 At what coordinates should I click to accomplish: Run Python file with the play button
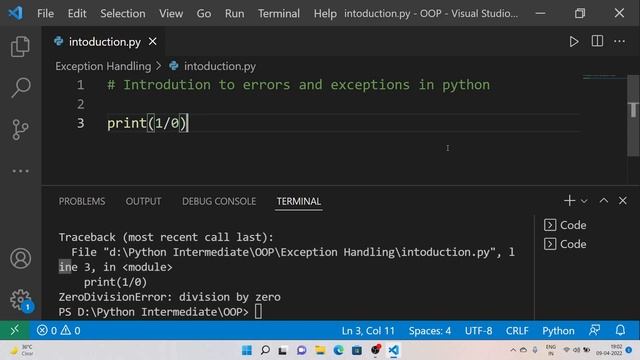click(574, 42)
